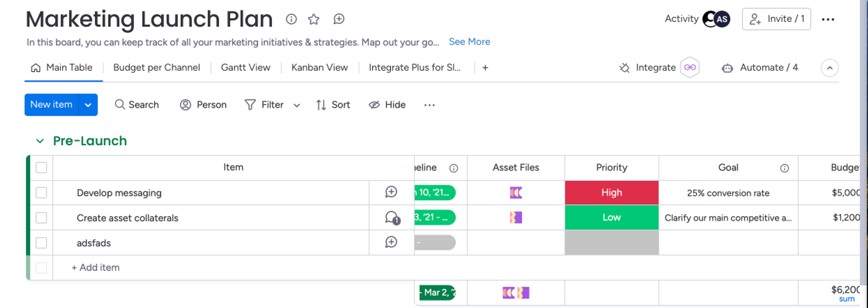Open the Kanban View tab
The width and height of the screenshot is (868, 308).
319,68
